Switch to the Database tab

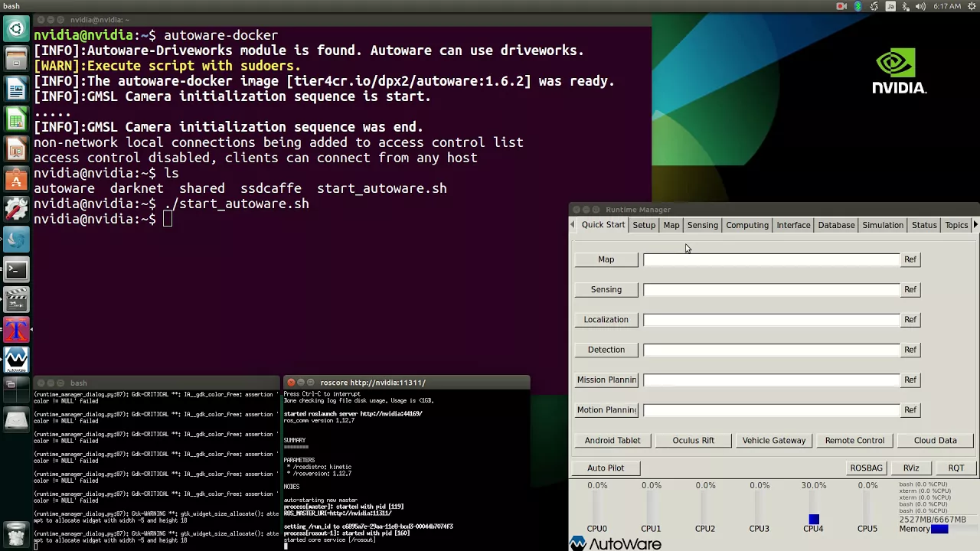836,225
